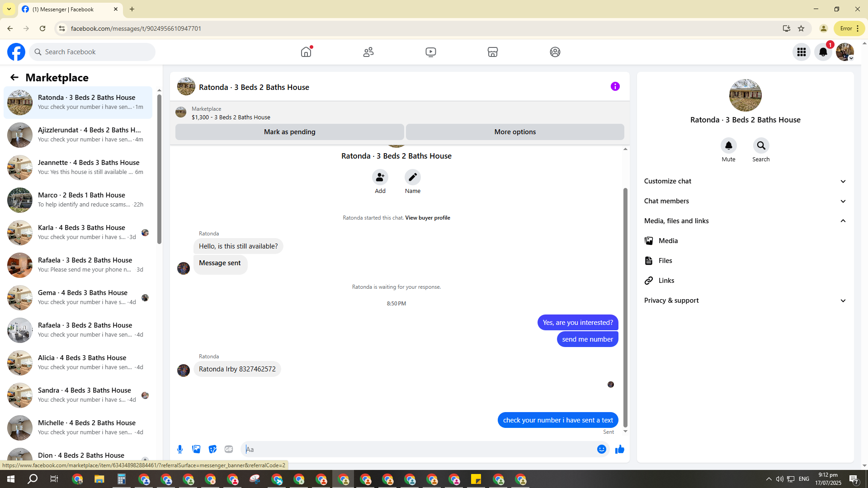This screenshot has width=868, height=488.
Task: Open Calculator from taskbar
Action: 121,479
